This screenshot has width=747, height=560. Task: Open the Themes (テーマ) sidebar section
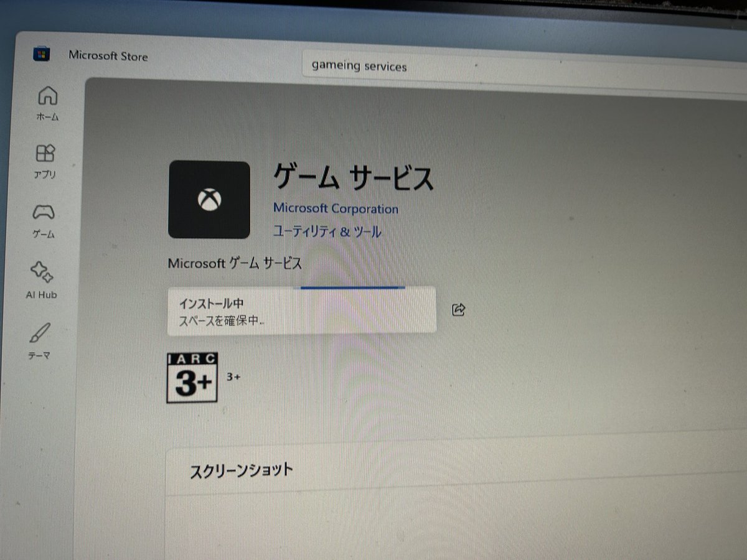39,340
